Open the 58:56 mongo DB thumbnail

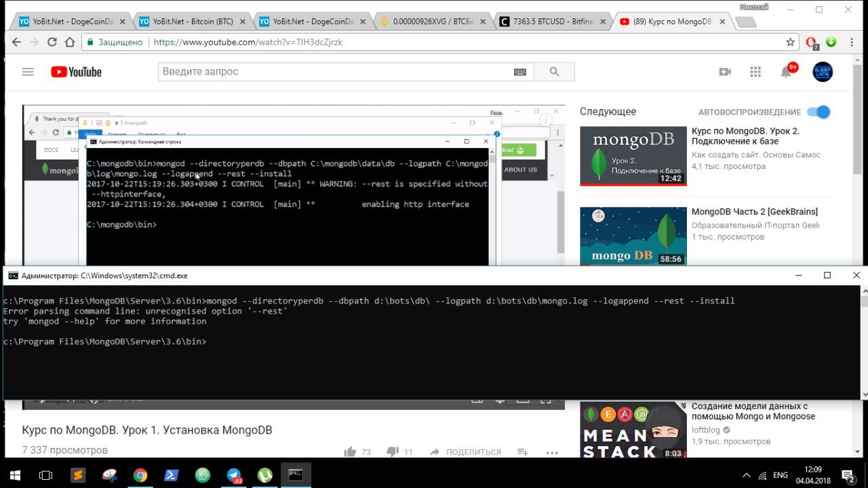[633, 236]
